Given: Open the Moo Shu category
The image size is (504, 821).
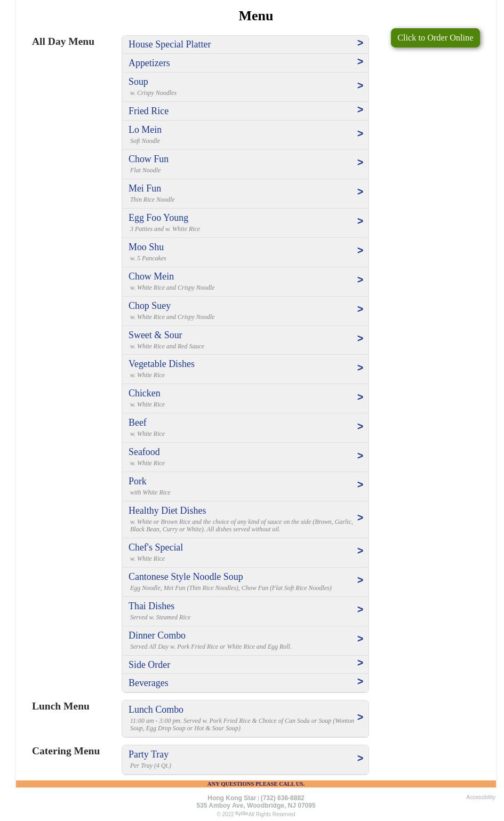Looking at the screenshot, I should (146, 247).
